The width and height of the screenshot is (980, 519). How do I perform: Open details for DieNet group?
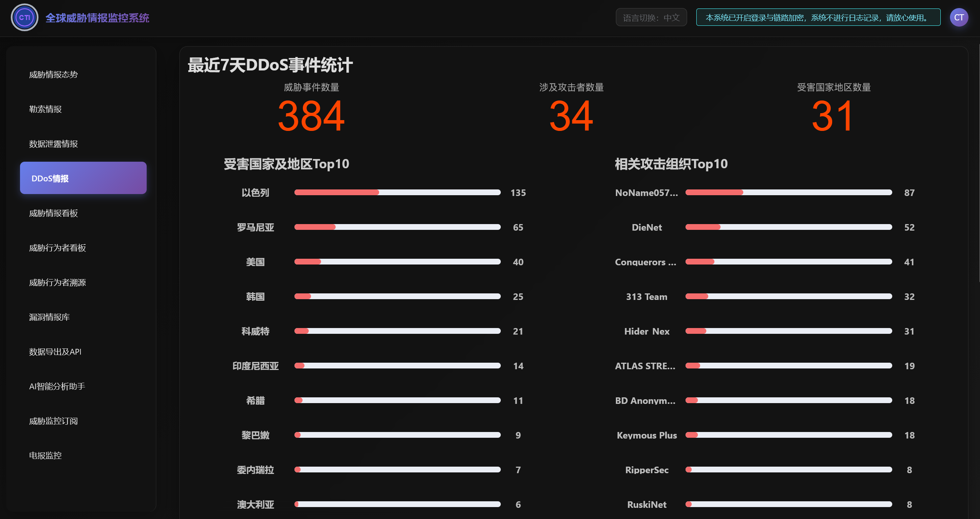(x=646, y=227)
